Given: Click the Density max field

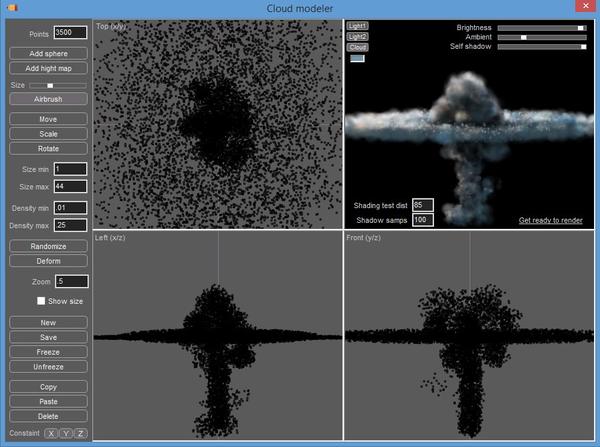Looking at the screenshot, I should point(70,225).
